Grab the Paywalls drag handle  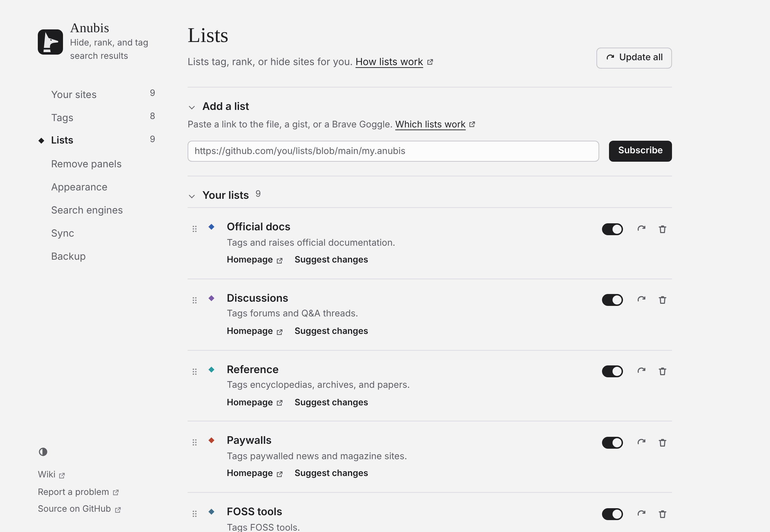[x=195, y=442]
